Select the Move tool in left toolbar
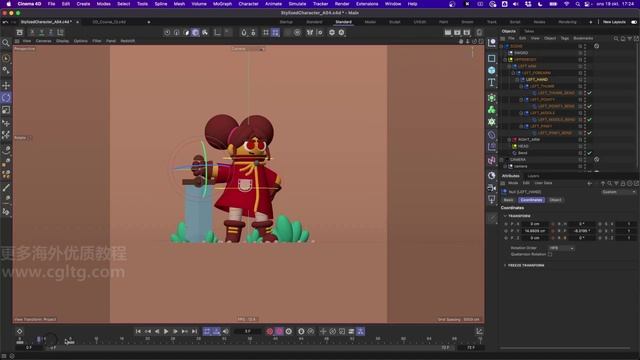The image size is (640, 360). (x=6, y=85)
